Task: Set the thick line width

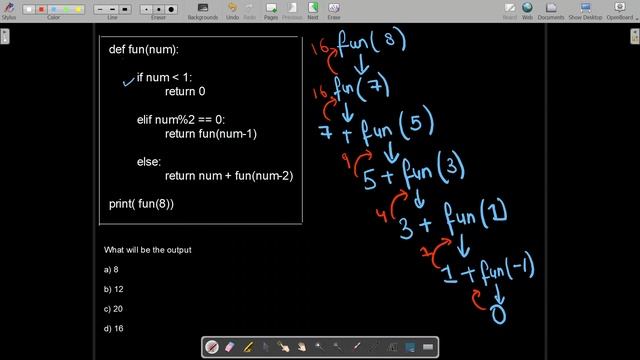Action: [125, 9]
